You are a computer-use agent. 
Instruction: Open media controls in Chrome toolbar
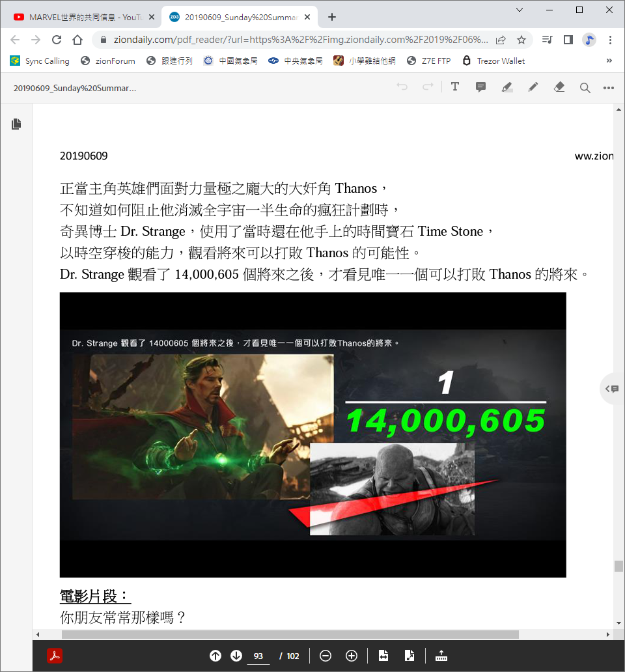[x=547, y=40]
